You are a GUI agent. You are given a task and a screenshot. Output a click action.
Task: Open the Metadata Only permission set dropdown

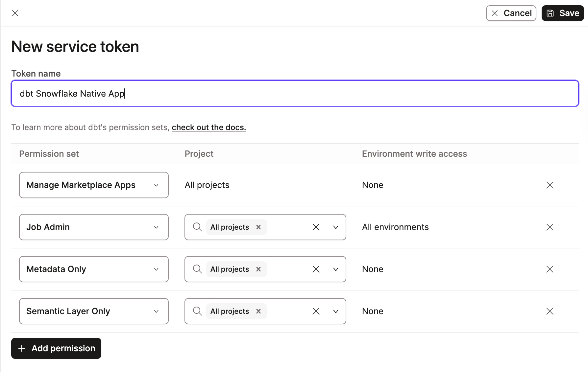point(156,269)
